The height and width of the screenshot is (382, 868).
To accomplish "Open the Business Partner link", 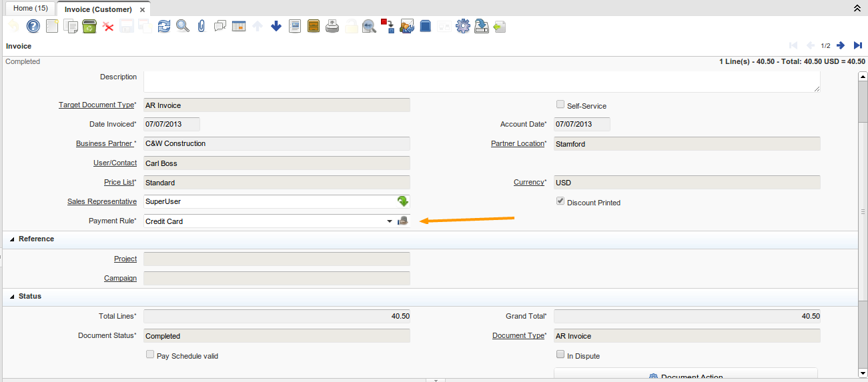I will tap(105, 143).
